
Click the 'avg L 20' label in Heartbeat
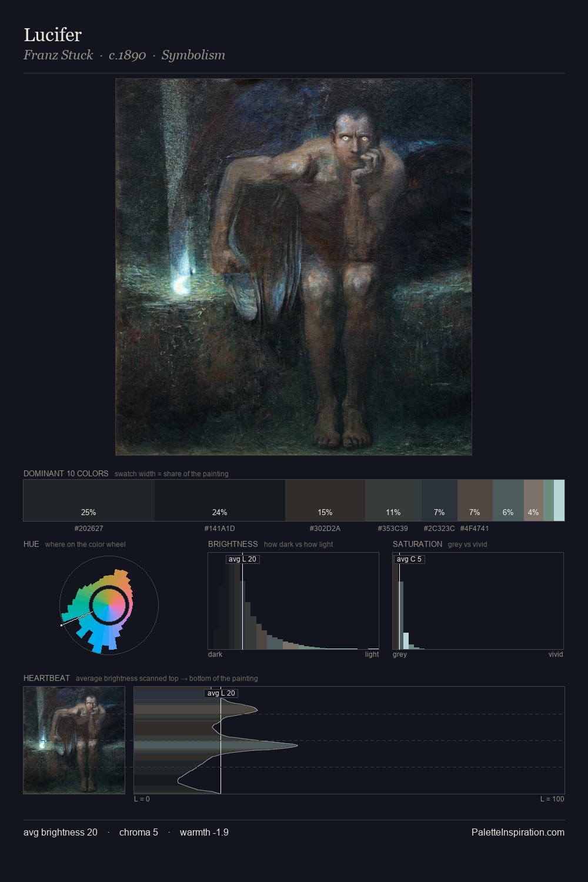221,693
